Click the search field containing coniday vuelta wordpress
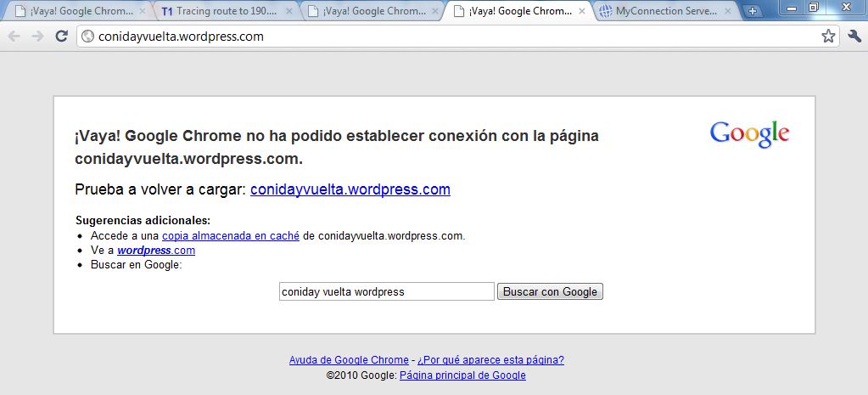 [x=386, y=291]
